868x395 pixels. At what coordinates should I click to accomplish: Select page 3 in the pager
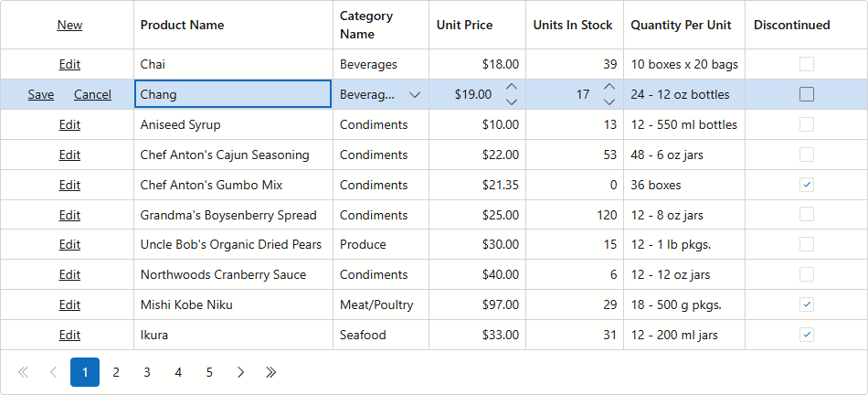[x=147, y=372]
